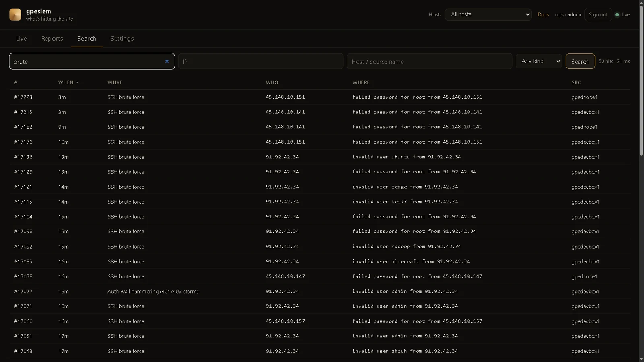The height and width of the screenshot is (362, 644).
Task: Click the '50 hits · 21 ms' result count
Action: pos(614,61)
